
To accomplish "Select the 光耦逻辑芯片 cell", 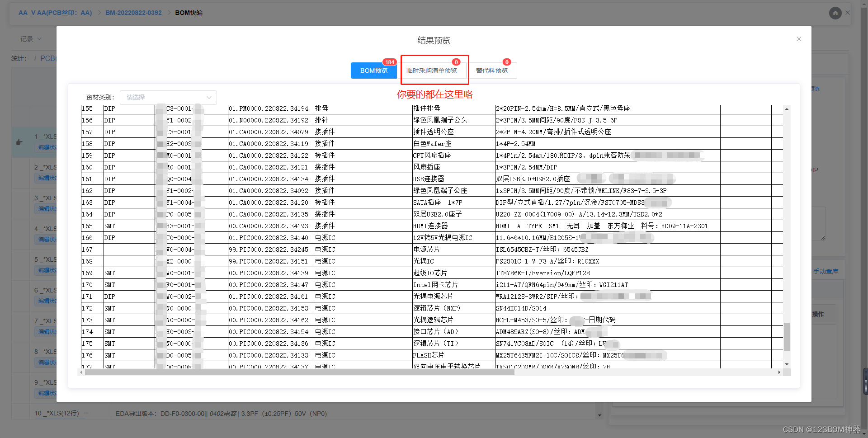I will [x=453, y=320].
